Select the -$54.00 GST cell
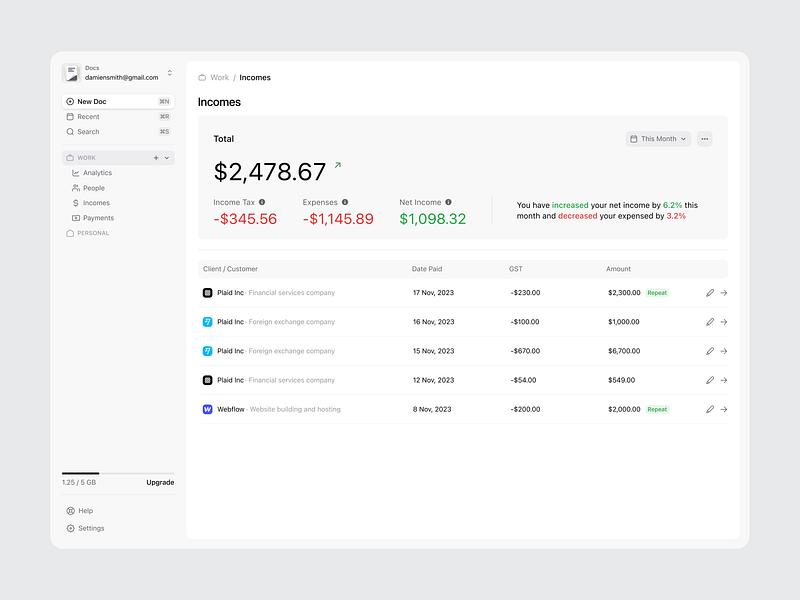Image resolution: width=800 pixels, height=600 pixels. pos(523,380)
